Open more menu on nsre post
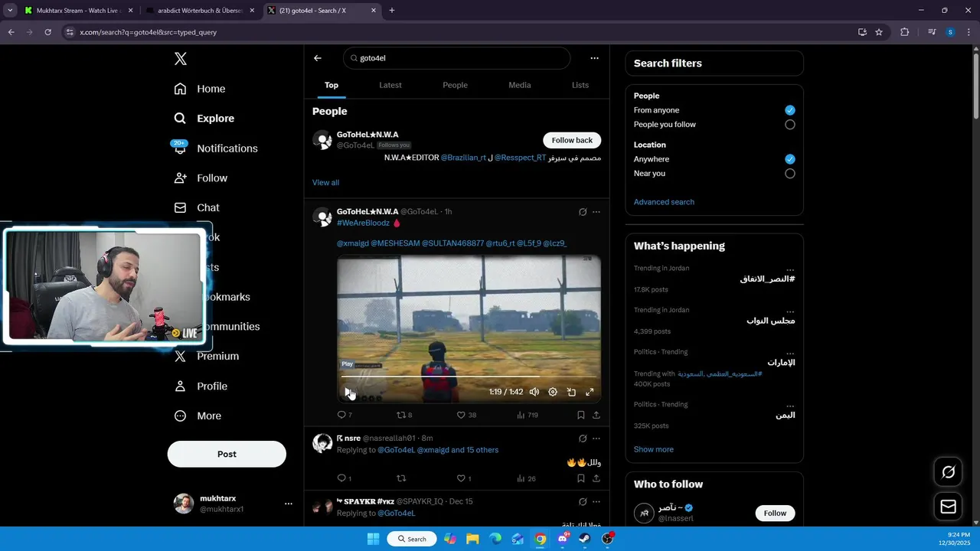The image size is (980, 551). (x=596, y=439)
